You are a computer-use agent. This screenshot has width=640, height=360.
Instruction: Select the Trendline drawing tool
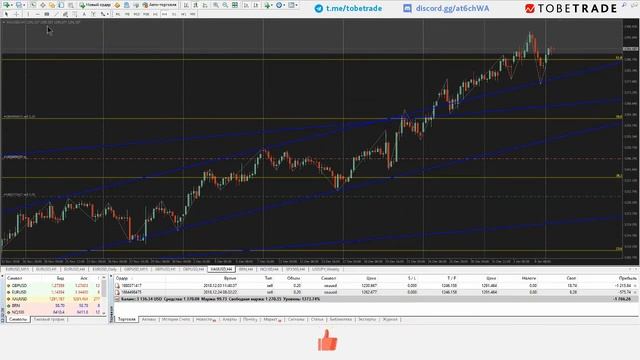click(x=56, y=14)
